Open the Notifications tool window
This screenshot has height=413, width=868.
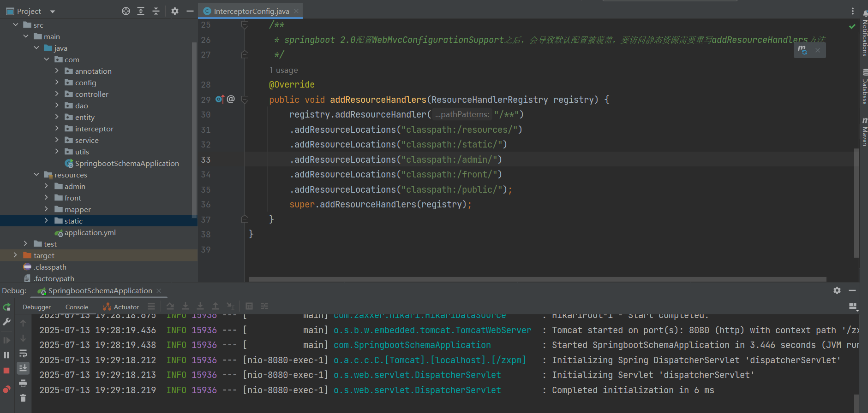pos(864,33)
